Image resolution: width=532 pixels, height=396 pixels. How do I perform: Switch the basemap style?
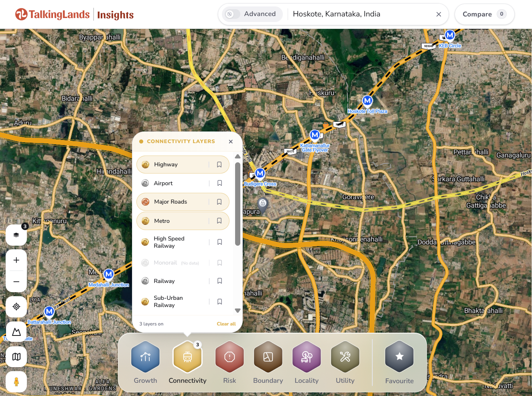click(x=16, y=357)
